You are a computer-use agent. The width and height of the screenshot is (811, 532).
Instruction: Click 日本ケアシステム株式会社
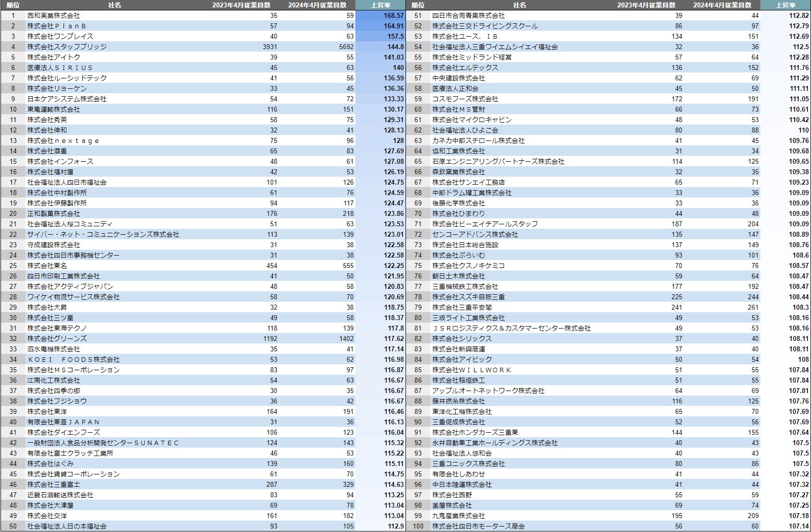pyautogui.click(x=67, y=99)
